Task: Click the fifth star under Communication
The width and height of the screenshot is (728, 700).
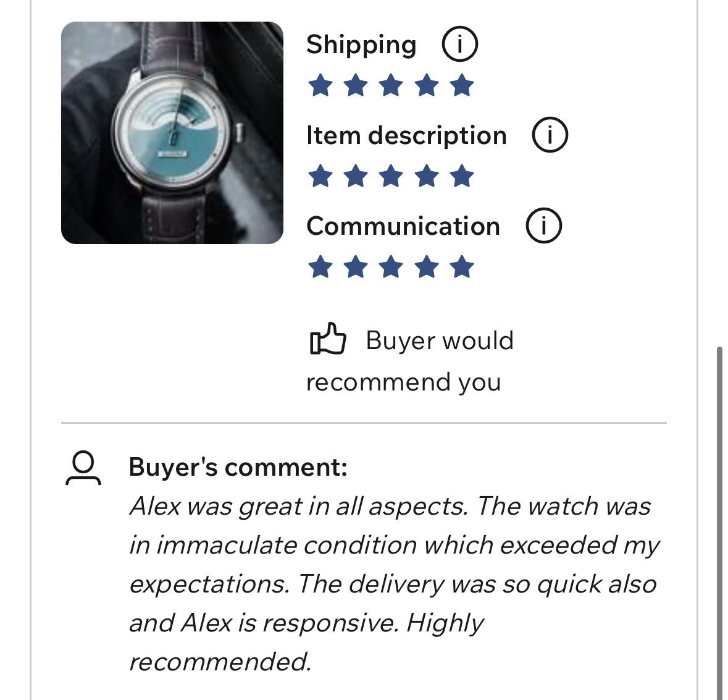Action: 462,268
